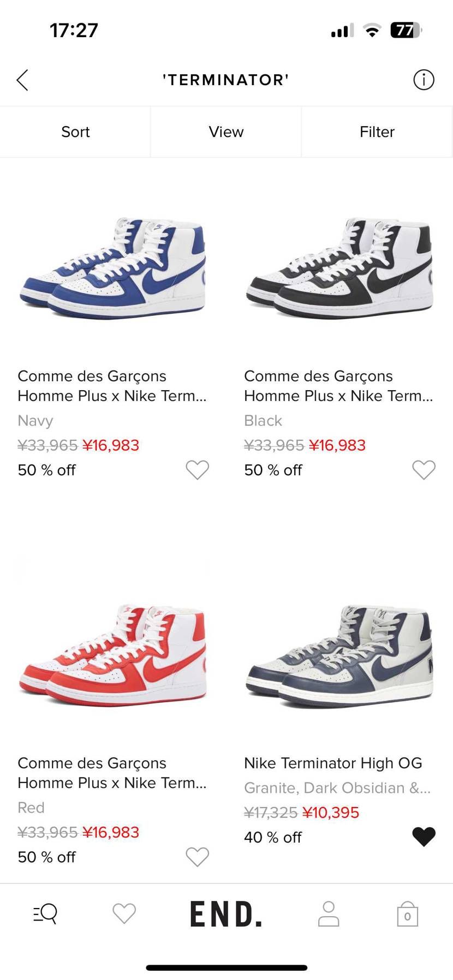
Task: Open the Navy Comme des Garçons product title
Action: pos(112,386)
